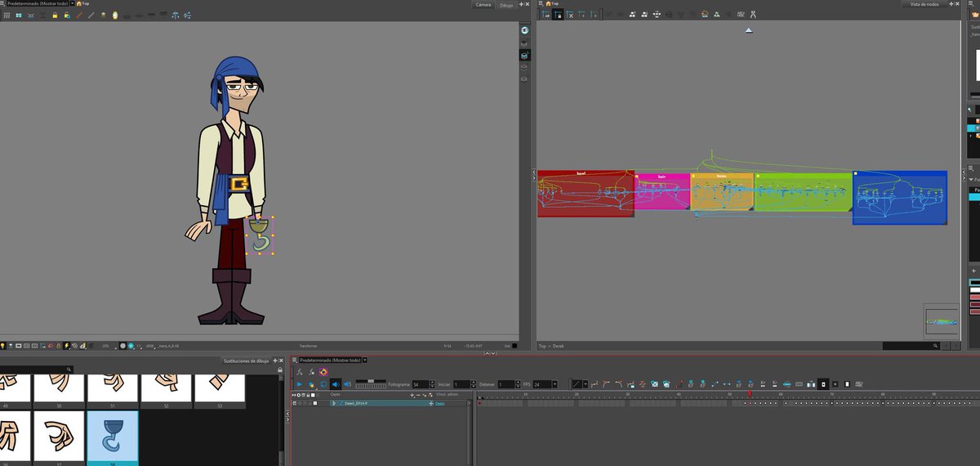980x466 pixels.
Task: Click the search field in the library panel
Action: pyautogui.click(x=37, y=370)
